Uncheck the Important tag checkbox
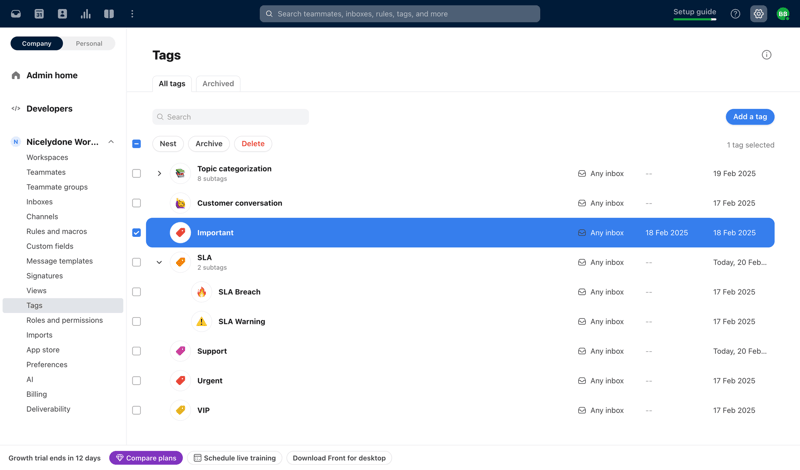The image size is (800, 470). click(136, 233)
